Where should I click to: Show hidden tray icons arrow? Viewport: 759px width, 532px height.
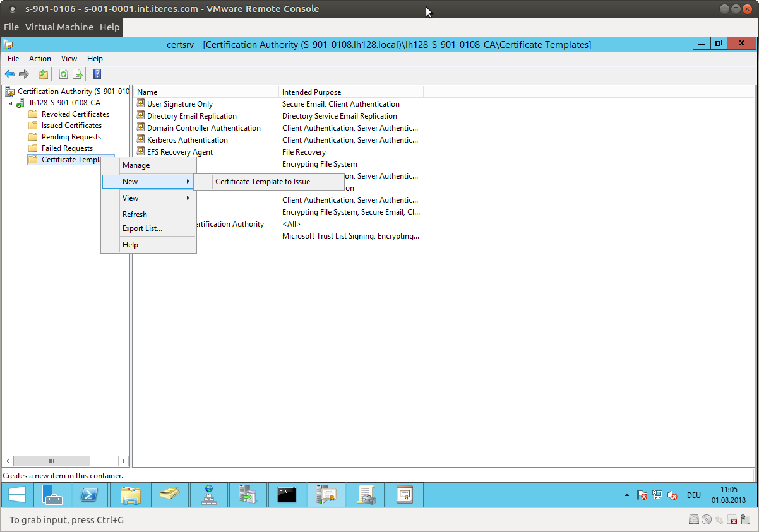[626, 495]
